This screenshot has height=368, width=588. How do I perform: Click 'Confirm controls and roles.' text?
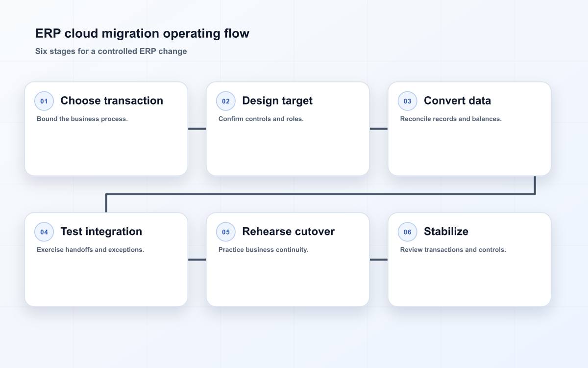261,119
